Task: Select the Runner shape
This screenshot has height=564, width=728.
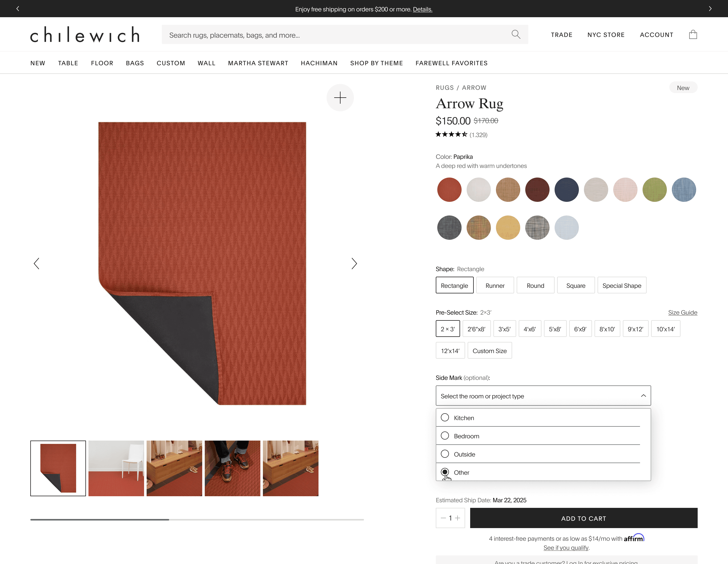Action: click(495, 286)
